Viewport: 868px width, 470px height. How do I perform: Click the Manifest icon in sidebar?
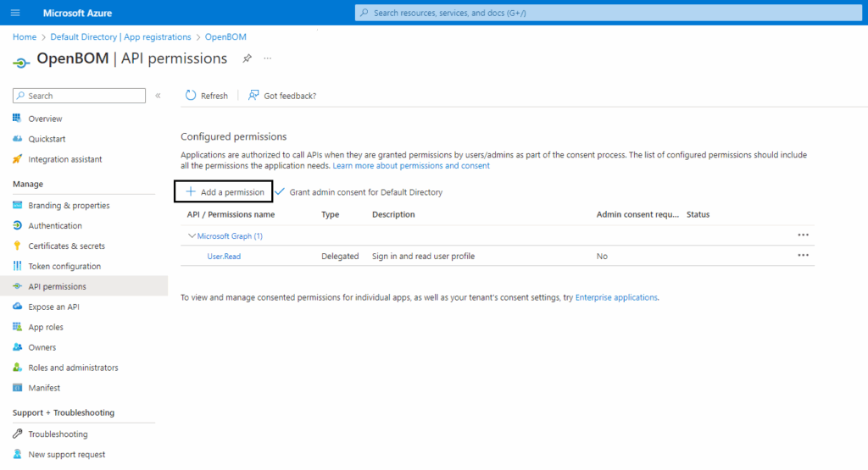tap(17, 388)
